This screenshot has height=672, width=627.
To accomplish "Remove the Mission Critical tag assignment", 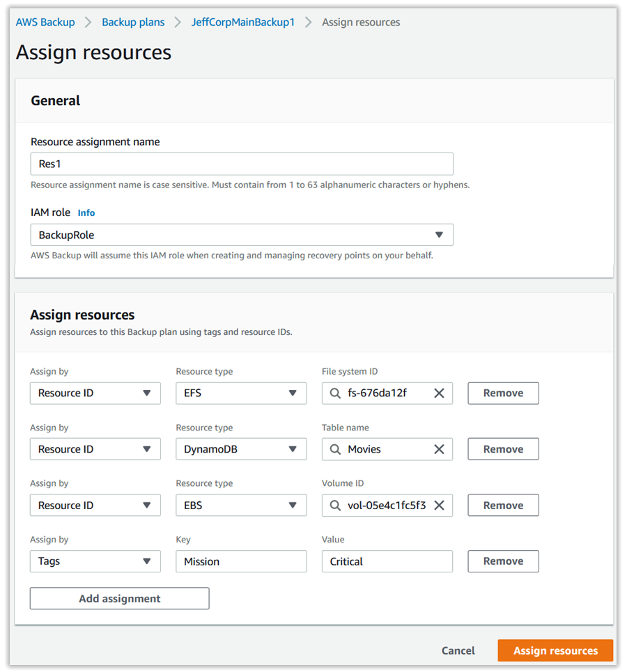I will click(503, 561).
